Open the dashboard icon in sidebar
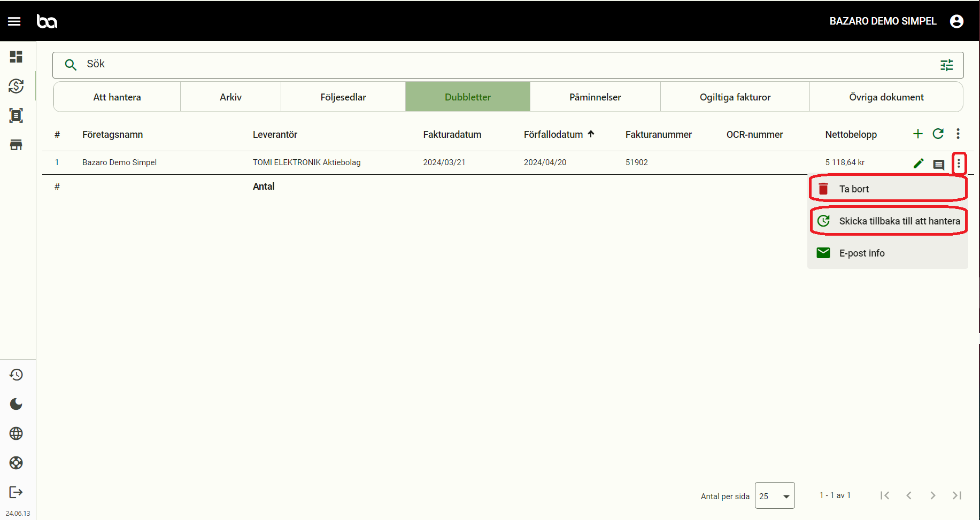This screenshot has width=980, height=520. pos(16,57)
